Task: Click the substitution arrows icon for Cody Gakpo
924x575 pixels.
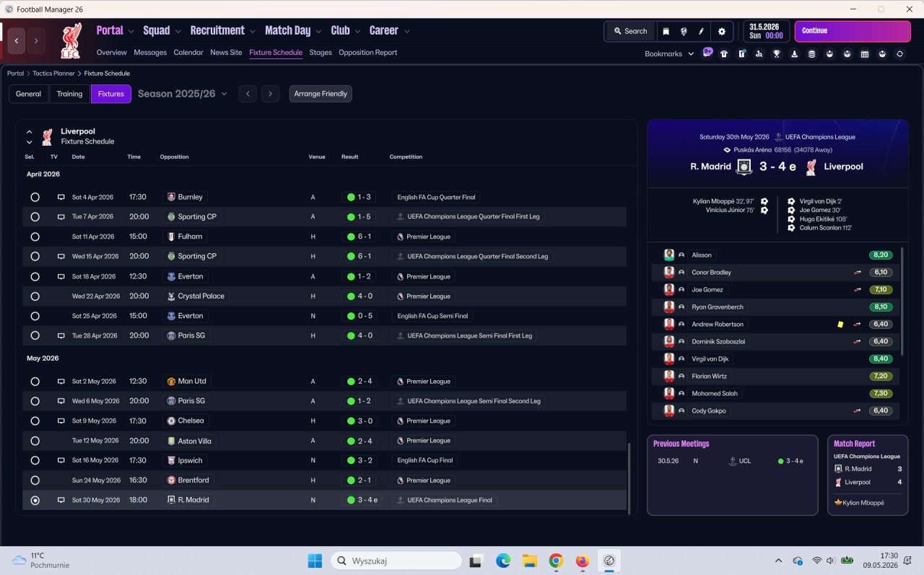Action: (x=858, y=411)
